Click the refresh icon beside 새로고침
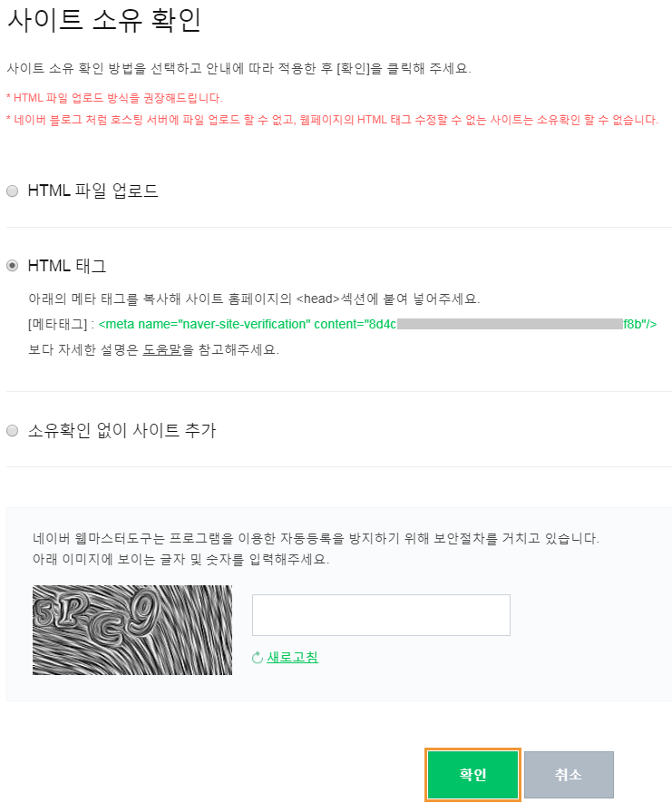 pyautogui.click(x=257, y=658)
